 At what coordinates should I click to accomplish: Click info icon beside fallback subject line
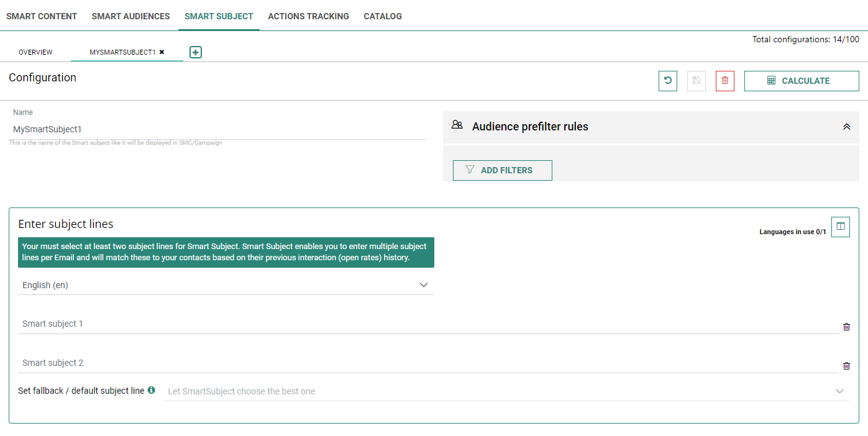[151, 391]
